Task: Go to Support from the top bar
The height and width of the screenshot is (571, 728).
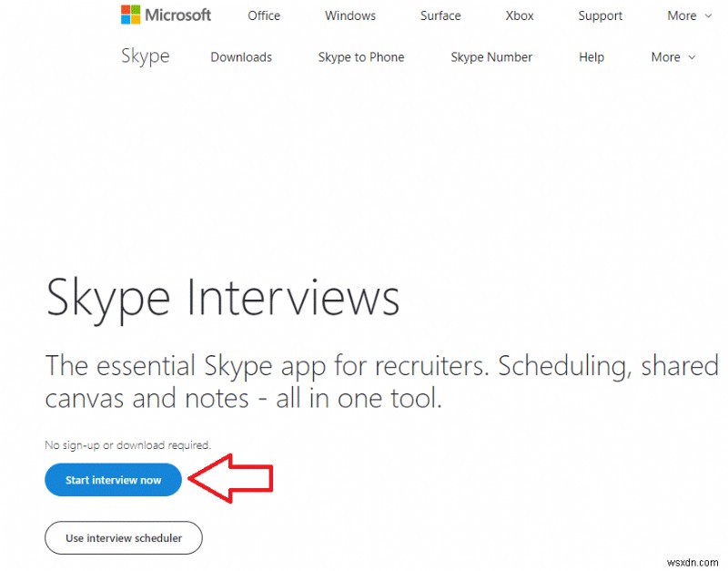Action: tap(600, 15)
